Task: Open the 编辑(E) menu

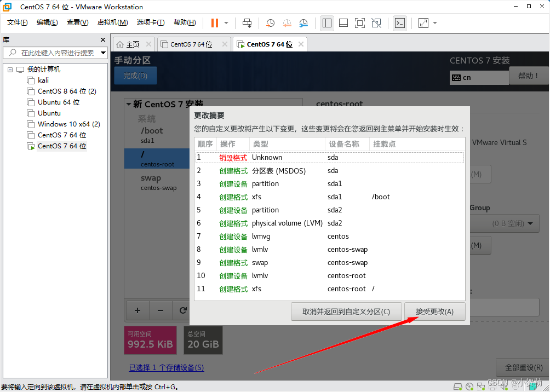Action: 47,23
